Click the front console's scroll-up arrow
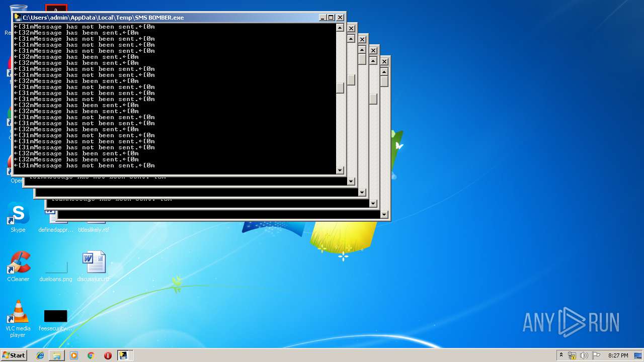 (x=340, y=28)
